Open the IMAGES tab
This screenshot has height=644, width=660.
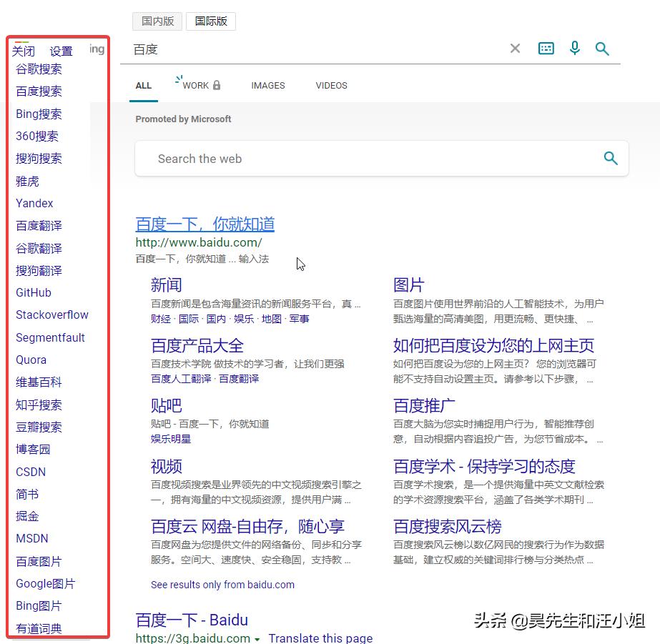tap(268, 85)
